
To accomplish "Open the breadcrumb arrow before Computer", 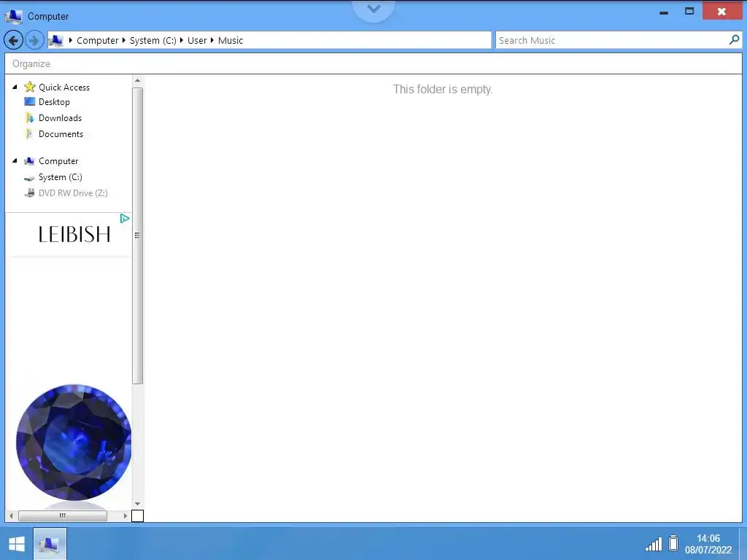I will 71,41.
